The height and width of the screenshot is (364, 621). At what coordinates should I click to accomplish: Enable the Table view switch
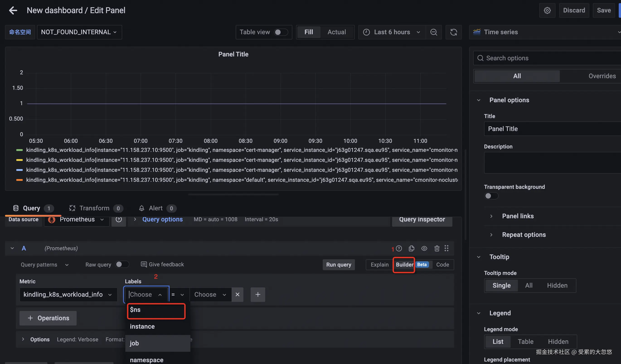(281, 32)
